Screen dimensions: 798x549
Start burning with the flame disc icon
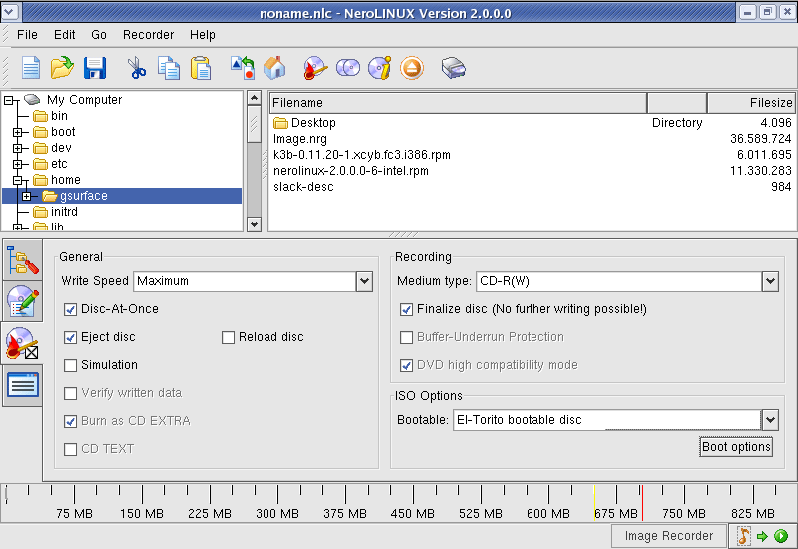(315, 68)
